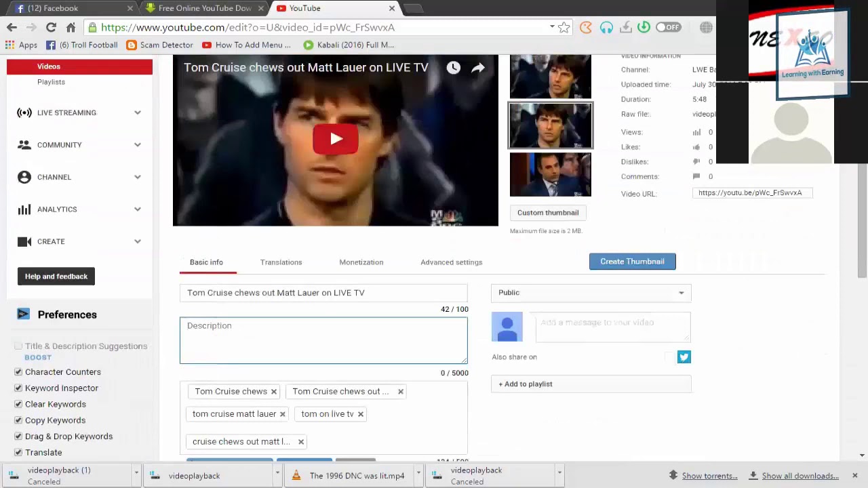The height and width of the screenshot is (488, 868).
Task: Switch to the Translations tab
Action: coord(281,262)
